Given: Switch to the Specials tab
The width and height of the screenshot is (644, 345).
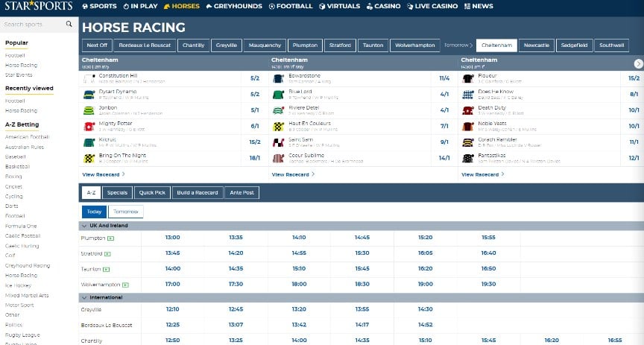Looking at the screenshot, I should 117,193.
